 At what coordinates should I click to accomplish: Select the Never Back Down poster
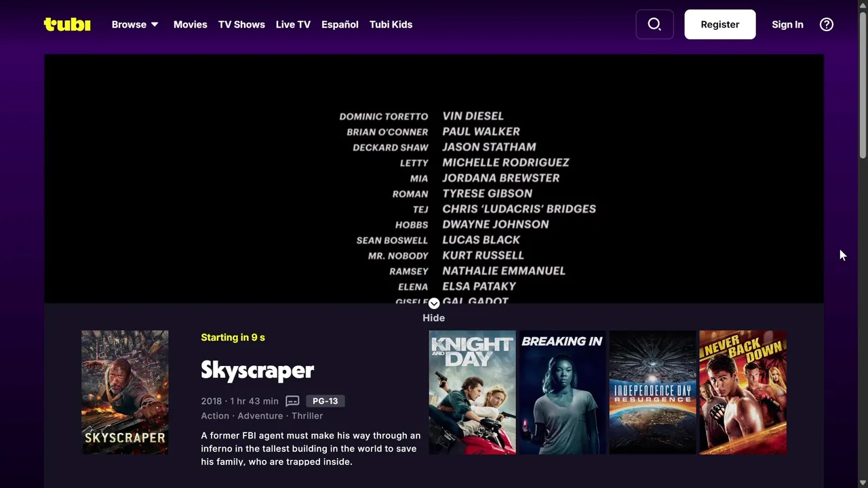coord(743,392)
